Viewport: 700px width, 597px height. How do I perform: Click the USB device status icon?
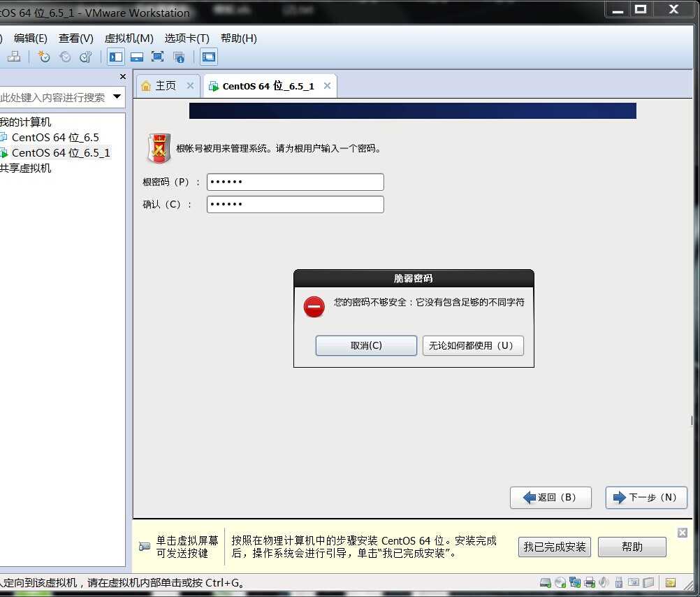[x=618, y=582]
